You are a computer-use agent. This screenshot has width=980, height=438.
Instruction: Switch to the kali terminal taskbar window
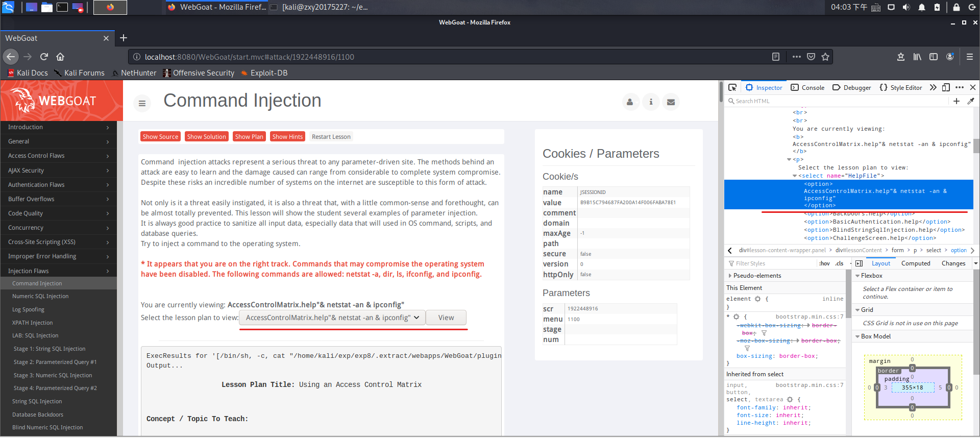tap(319, 7)
